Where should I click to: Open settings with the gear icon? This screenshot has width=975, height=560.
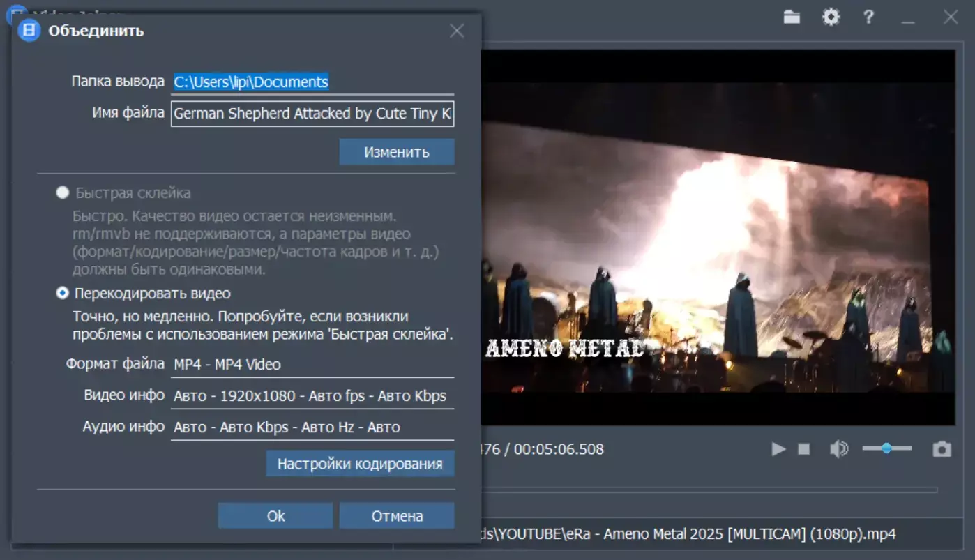pos(831,17)
